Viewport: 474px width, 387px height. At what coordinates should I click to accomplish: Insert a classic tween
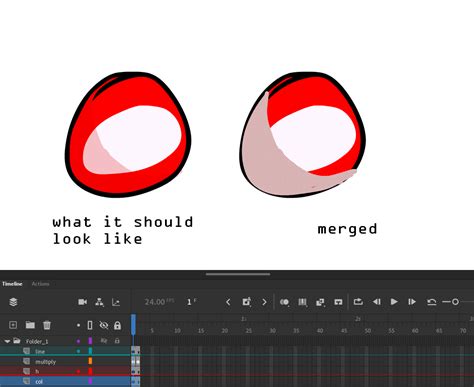320,302
